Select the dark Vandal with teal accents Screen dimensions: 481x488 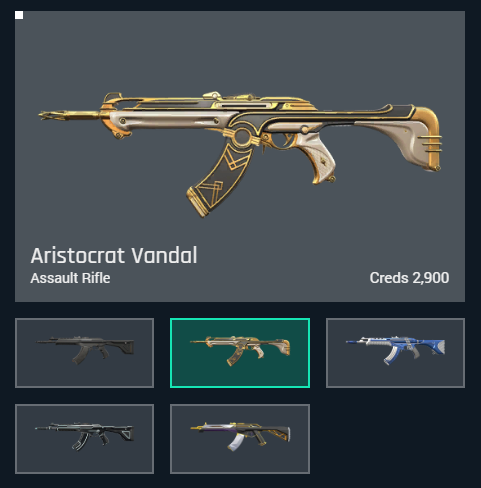click(x=84, y=439)
